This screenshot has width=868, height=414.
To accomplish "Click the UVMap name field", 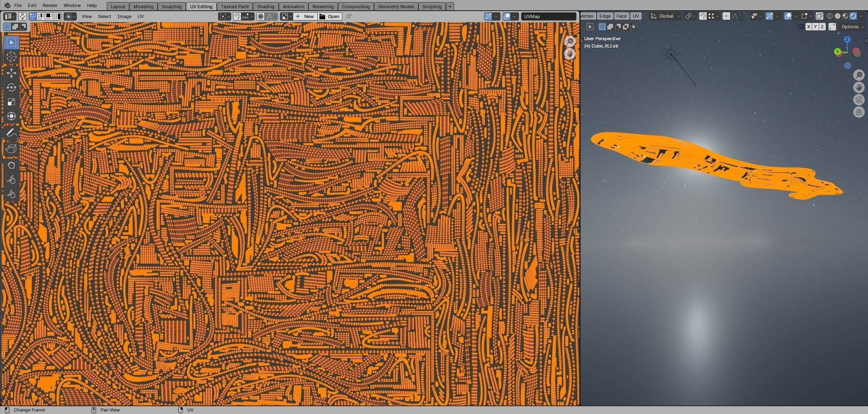I will point(549,16).
